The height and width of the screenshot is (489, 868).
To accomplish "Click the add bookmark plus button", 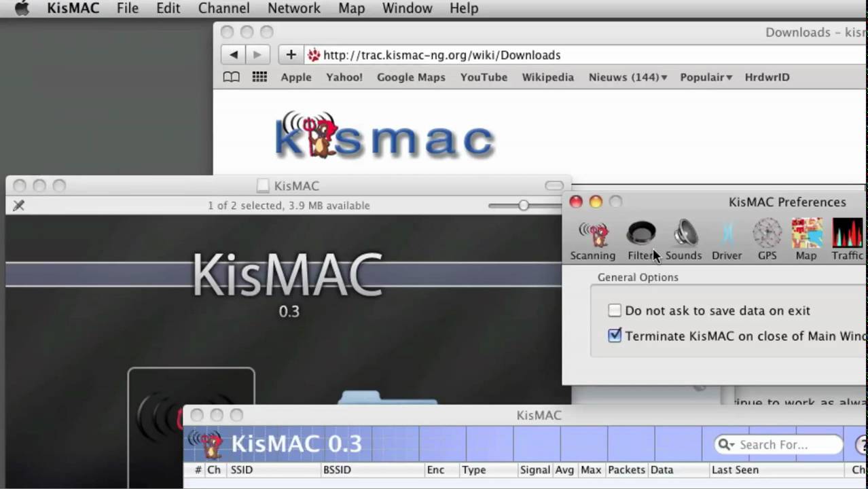I will coord(291,55).
